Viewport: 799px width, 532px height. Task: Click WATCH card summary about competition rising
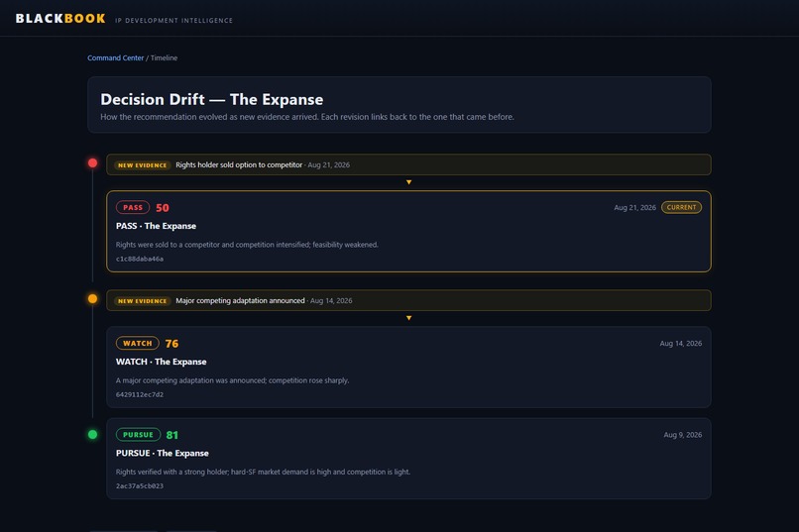coord(232,380)
